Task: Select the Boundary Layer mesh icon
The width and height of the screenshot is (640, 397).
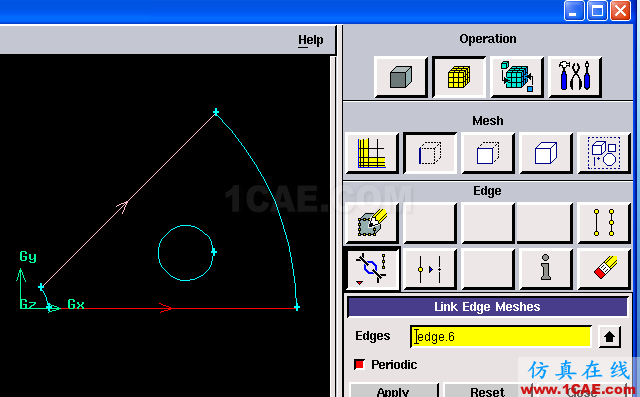Action: [x=372, y=153]
